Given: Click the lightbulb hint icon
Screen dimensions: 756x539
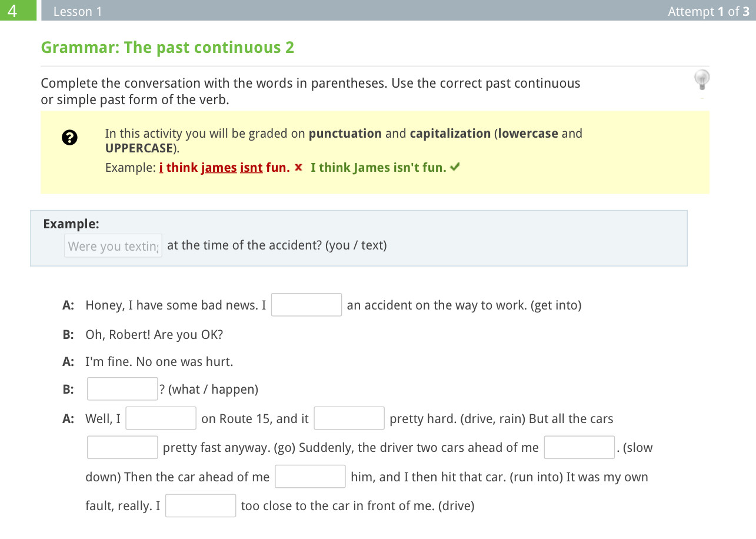Looking at the screenshot, I should pyautogui.click(x=701, y=79).
